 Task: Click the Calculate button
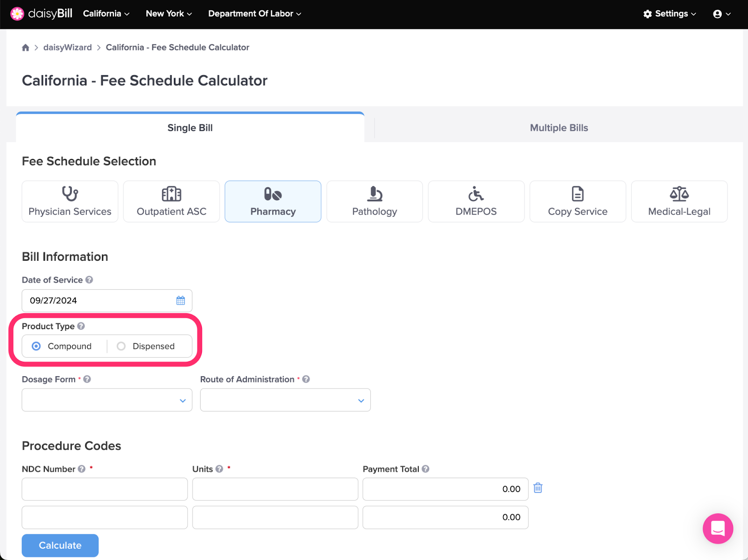pos(60,546)
